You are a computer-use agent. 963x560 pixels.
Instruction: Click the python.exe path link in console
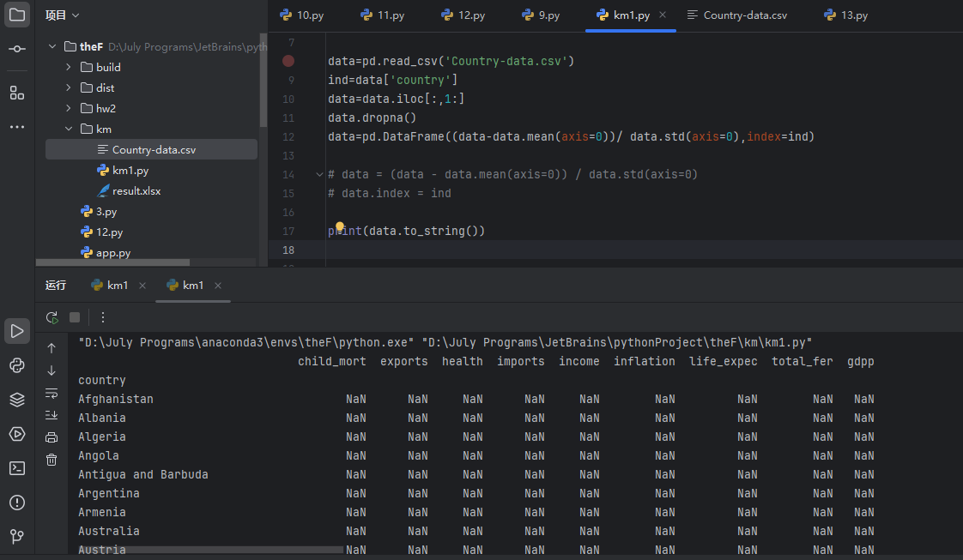247,342
